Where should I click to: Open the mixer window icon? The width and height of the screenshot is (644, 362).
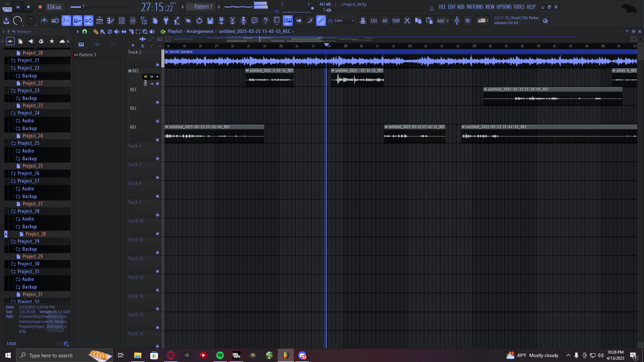coord(133,21)
